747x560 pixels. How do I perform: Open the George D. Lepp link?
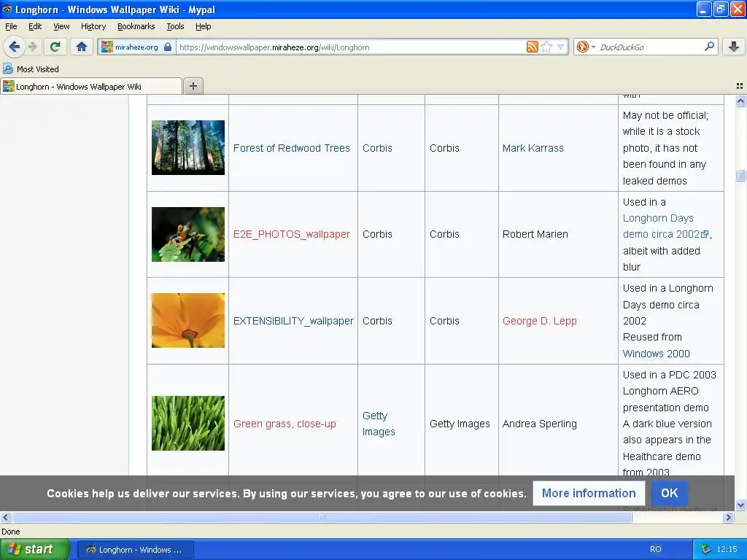[x=539, y=321]
